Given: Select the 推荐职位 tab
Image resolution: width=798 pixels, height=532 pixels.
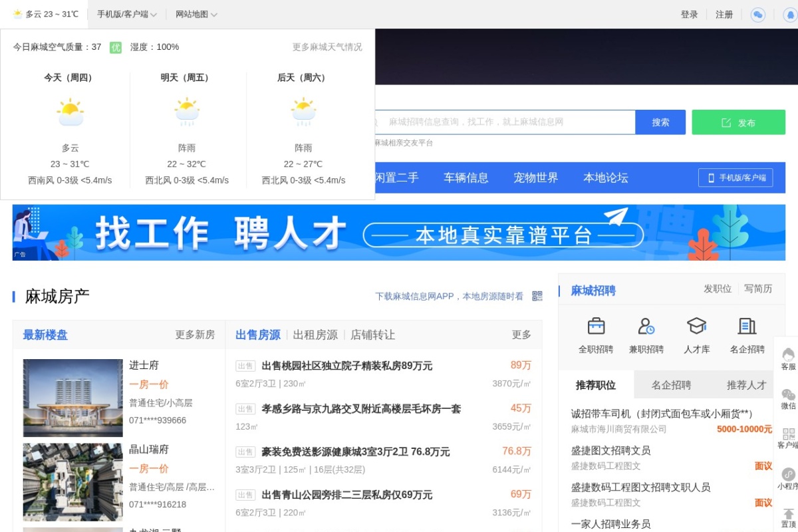Looking at the screenshot, I should [x=596, y=384].
